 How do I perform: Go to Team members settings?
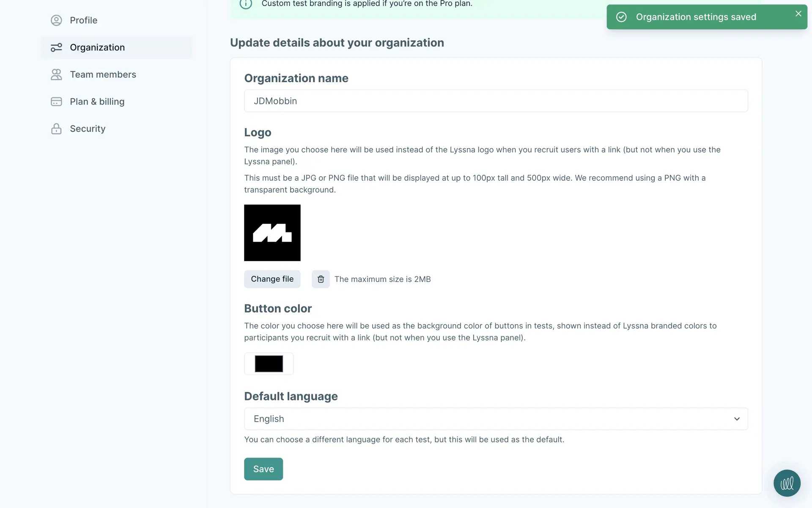coord(103,75)
